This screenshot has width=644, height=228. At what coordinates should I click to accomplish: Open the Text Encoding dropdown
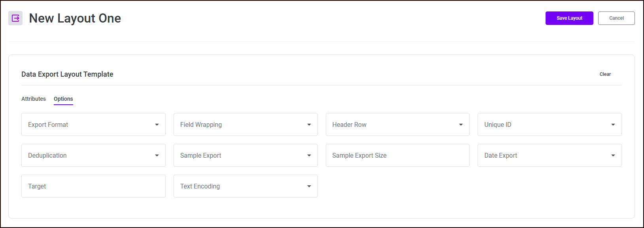(x=245, y=186)
